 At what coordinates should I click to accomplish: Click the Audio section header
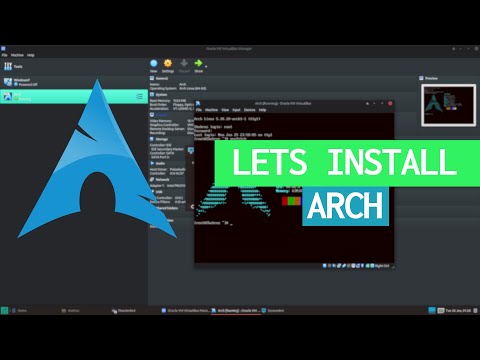coord(157,163)
